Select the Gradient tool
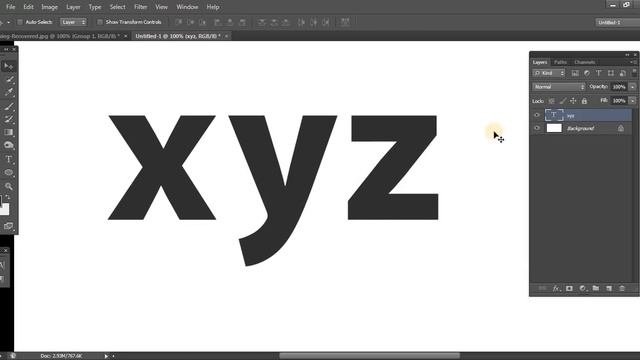Image resolution: width=640 pixels, height=360 pixels. pos(9,132)
